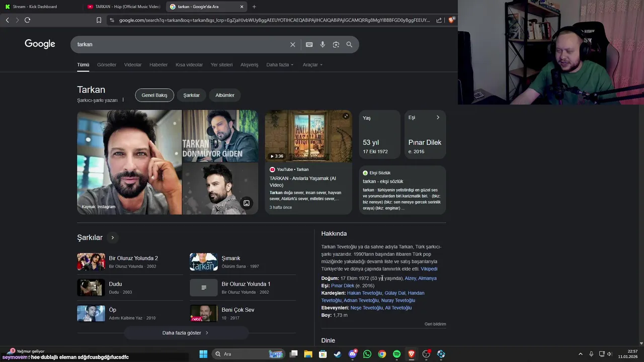644x362 pixels.
Task: Open the image gallery icon on photos
Action: point(247,203)
